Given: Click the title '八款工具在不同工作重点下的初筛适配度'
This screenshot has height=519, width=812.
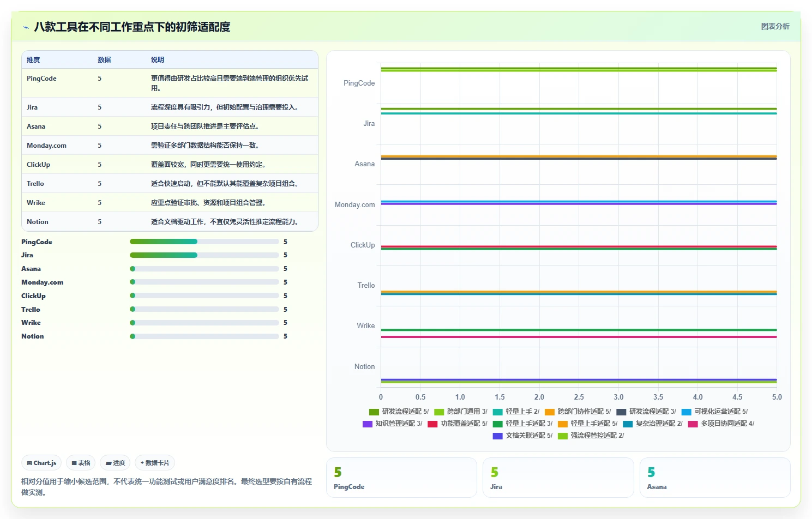Looking at the screenshot, I should pyautogui.click(x=132, y=27).
